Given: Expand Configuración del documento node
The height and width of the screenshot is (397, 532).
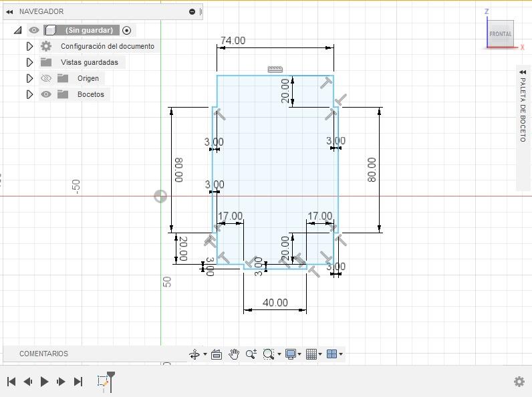Looking at the screenshot, I should [29, 46].
